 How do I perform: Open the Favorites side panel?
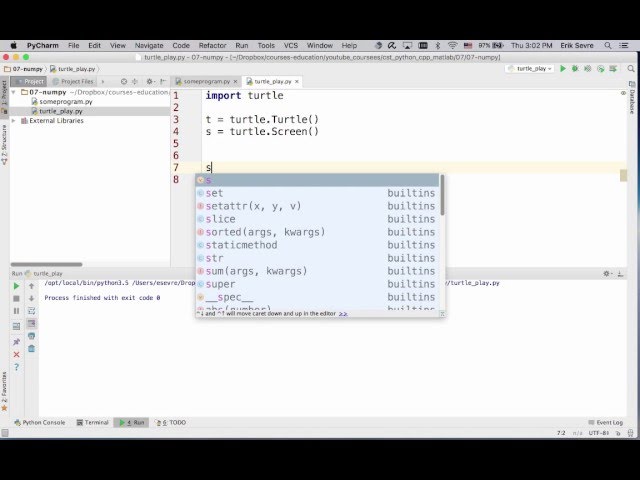point(4,391)
